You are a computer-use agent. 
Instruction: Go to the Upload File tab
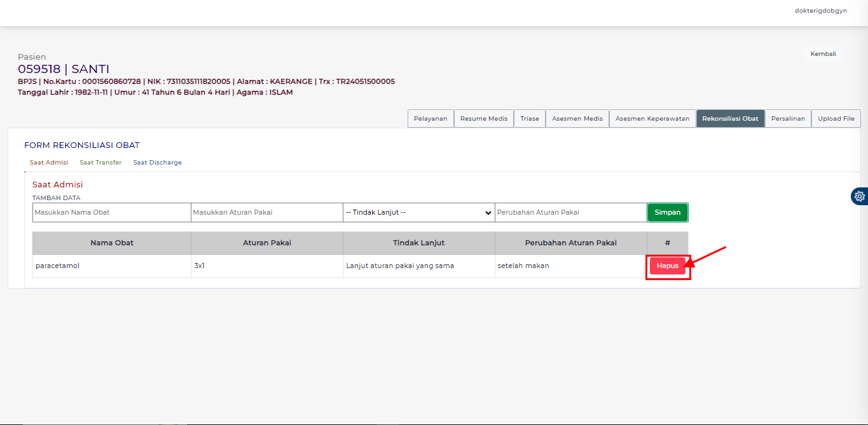coord(836,119)
